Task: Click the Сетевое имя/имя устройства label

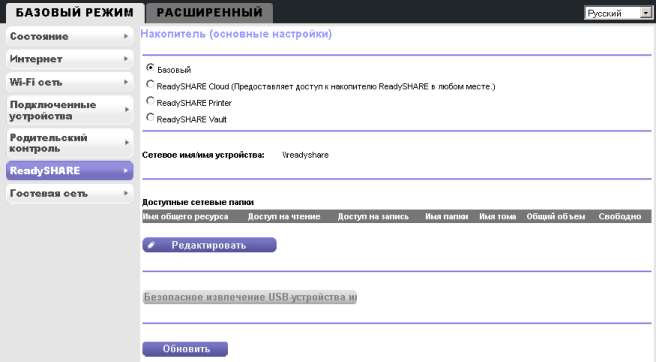Action: pyautogui.click(x=203, y=155)
